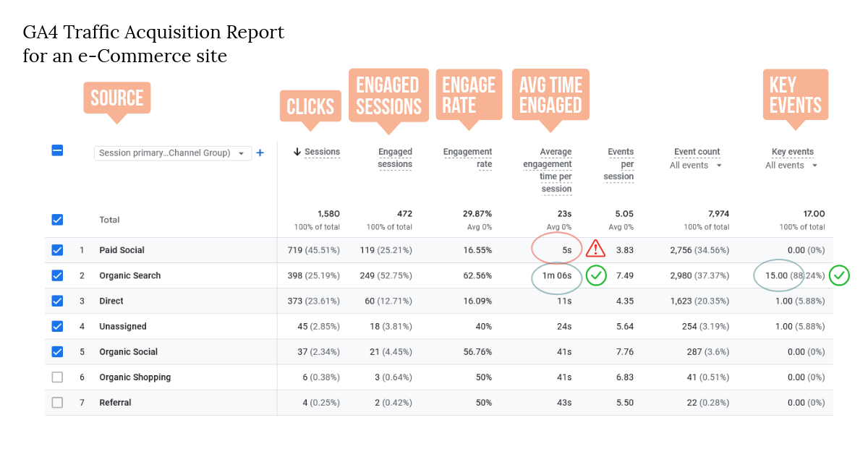Select the Organic Search row label

coord(129,275)
